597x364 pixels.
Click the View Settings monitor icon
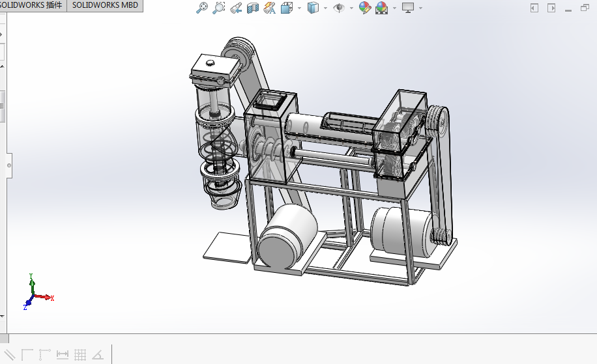coord(408,8)
